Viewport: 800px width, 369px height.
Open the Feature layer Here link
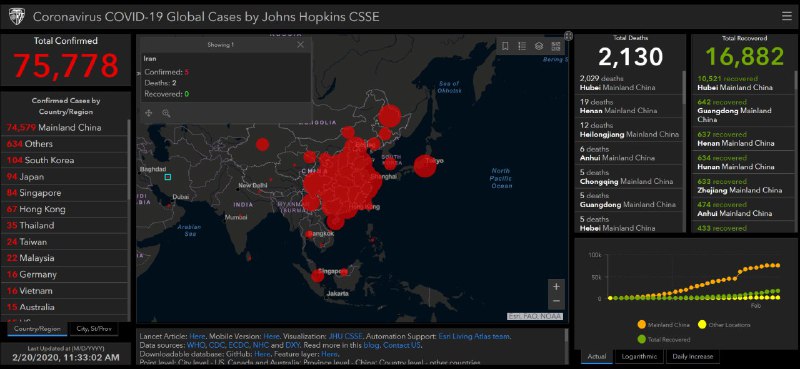(x=330, y=354)
